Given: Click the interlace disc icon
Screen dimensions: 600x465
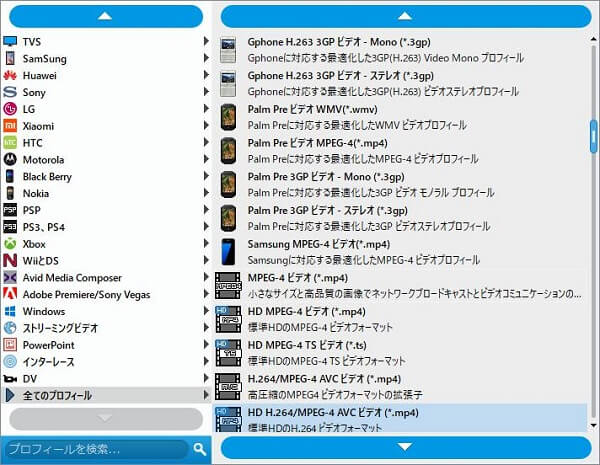Looking at the screenshot, I should [10, 362].
